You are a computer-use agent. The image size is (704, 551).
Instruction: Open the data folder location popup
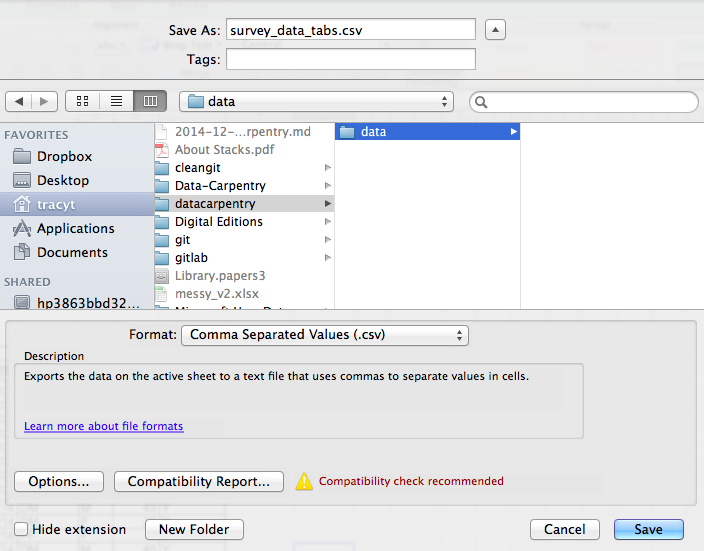[316, 101]
